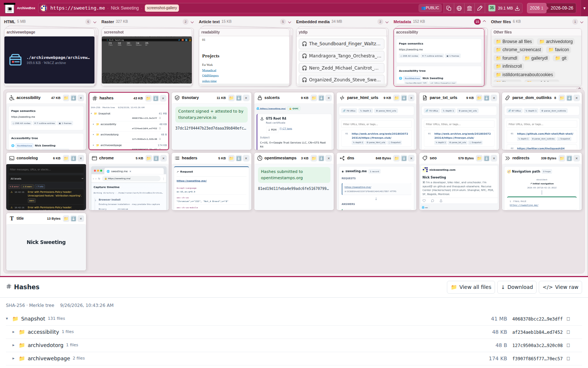Select the HTML category header
588x368 pixels.
(9, 22)
